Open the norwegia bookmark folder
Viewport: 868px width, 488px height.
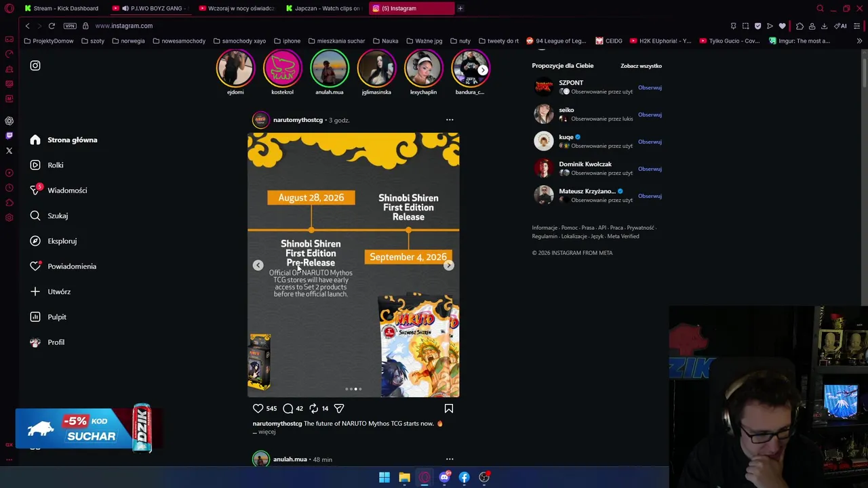click(x=128, y=41)
